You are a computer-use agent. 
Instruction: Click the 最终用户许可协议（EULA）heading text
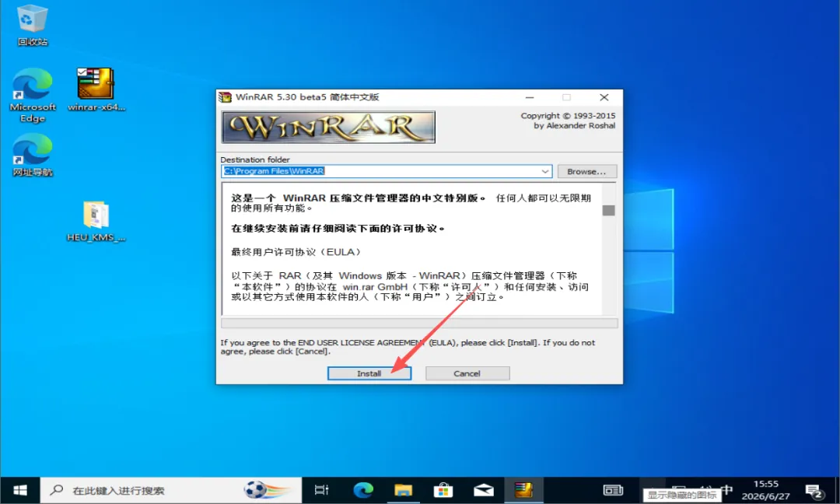click(298, 252)
